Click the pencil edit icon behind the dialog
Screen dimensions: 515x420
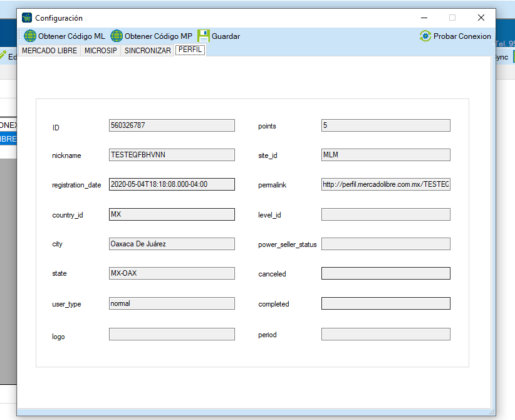3,55
